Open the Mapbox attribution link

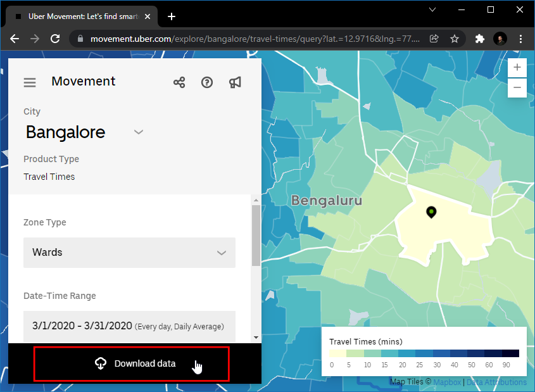pos(446,383)
